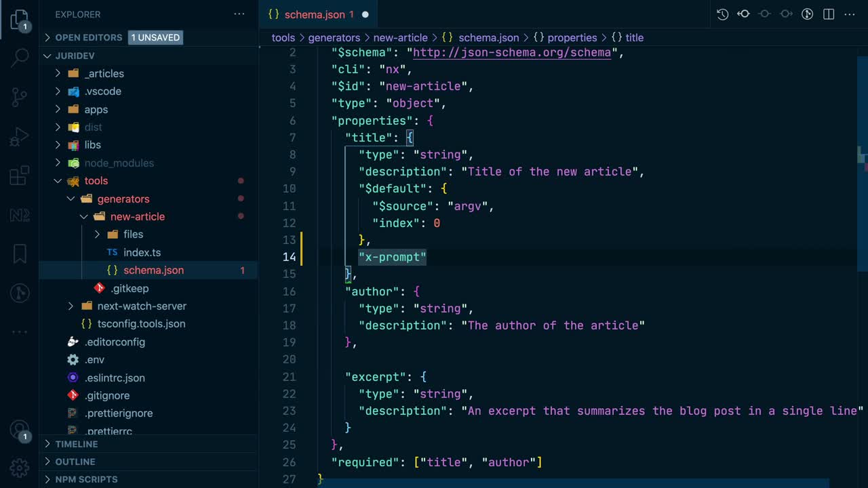Toggle the split editor layout button

[828, 14]
